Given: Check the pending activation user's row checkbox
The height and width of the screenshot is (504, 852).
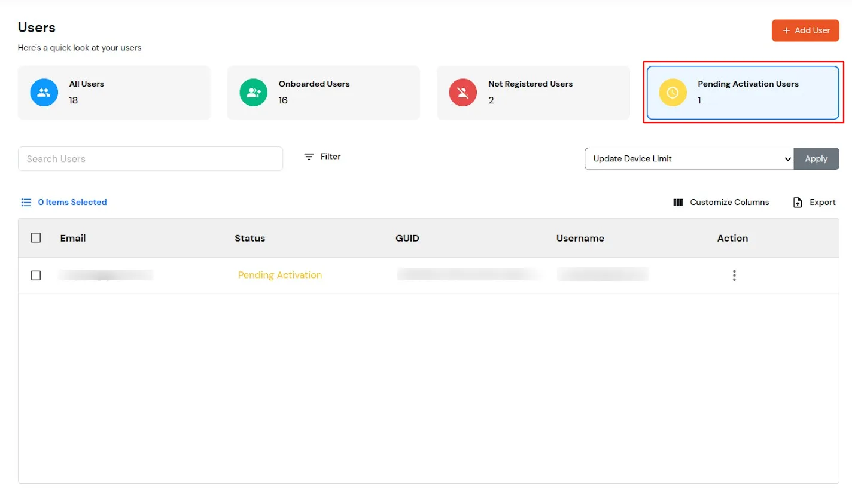Looking at the screenshot, I should (x=35, y=275).
